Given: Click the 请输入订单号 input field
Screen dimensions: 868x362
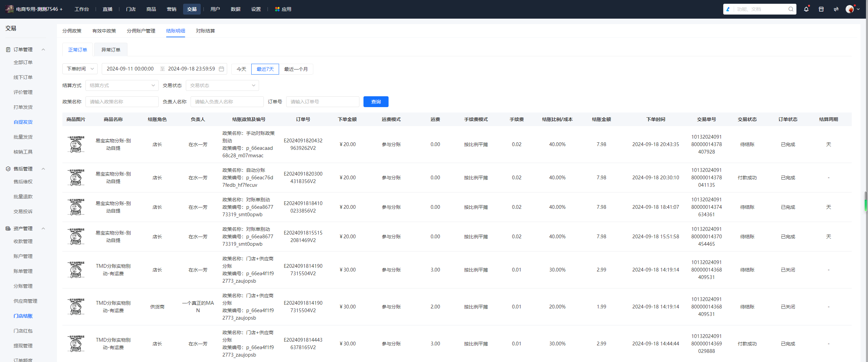Looking at the screenshot, I should 323,102.
